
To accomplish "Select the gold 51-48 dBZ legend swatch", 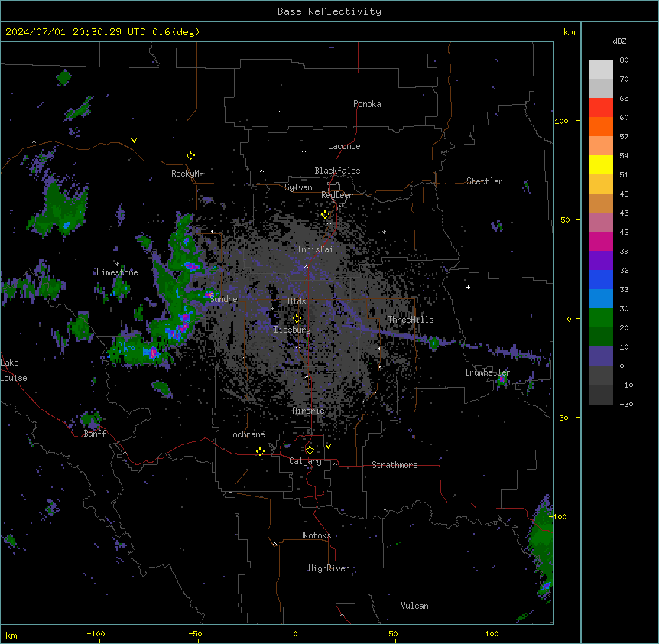I will click(x=601, y=184).
